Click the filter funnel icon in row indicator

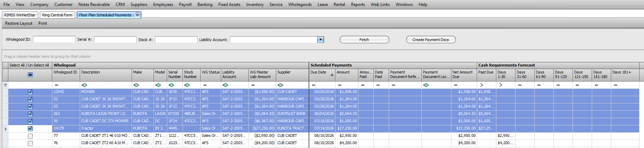5,85
